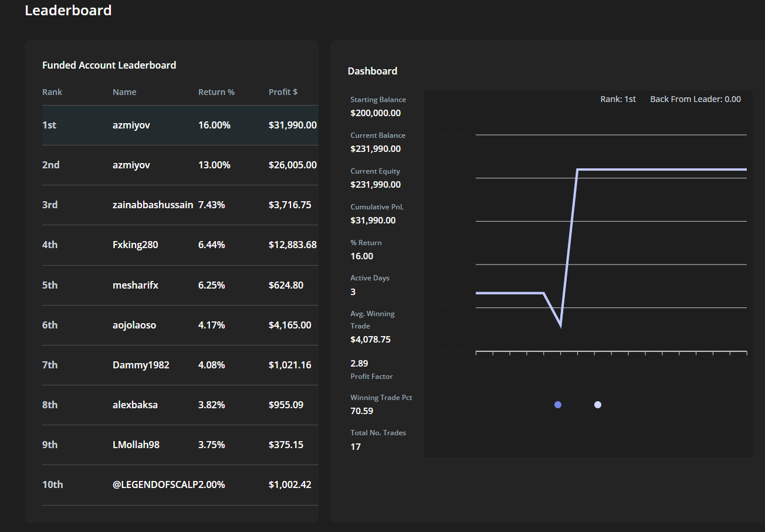Open zainabbashussain's leaderboard entry
Screen dimensions: 765x532
(153, 205)
